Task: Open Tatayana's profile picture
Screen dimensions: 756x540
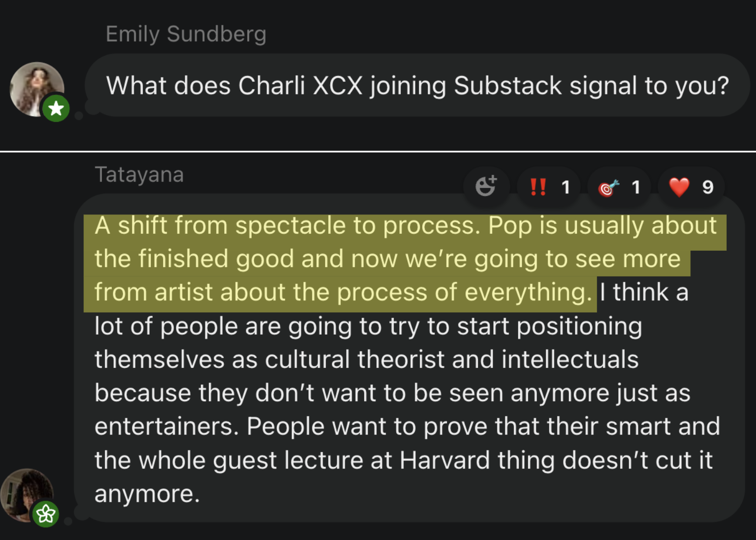Action: tap(24, 492)
